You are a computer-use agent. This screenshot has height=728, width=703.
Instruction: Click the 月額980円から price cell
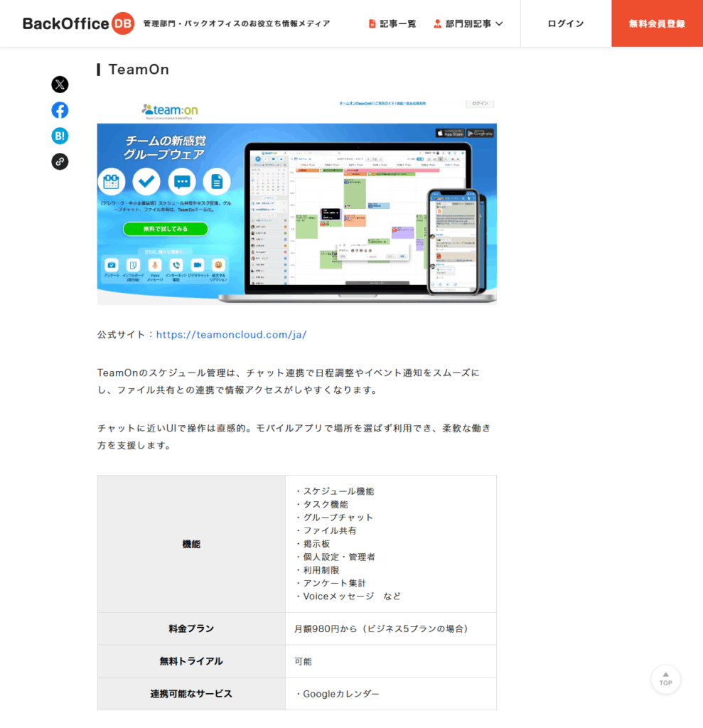[x=390, y=628]
